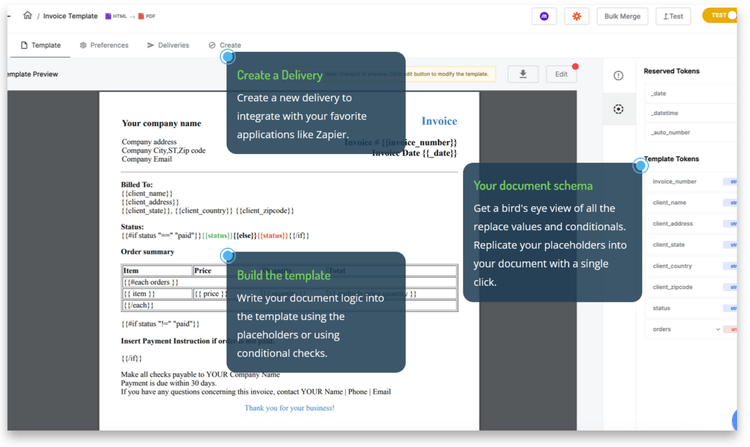Click the 'Order summary' heading
The width and height of the screenshot is (750, 447).
[147, 252]
